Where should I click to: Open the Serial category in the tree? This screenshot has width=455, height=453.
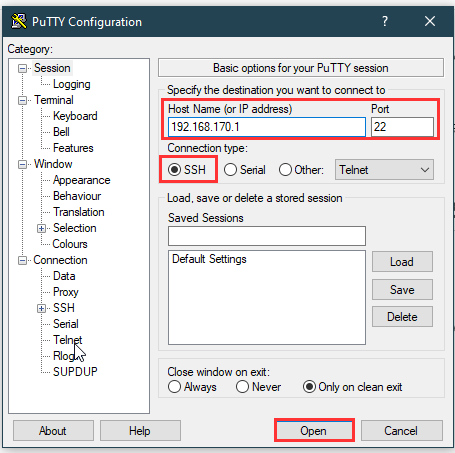point(66,324)
